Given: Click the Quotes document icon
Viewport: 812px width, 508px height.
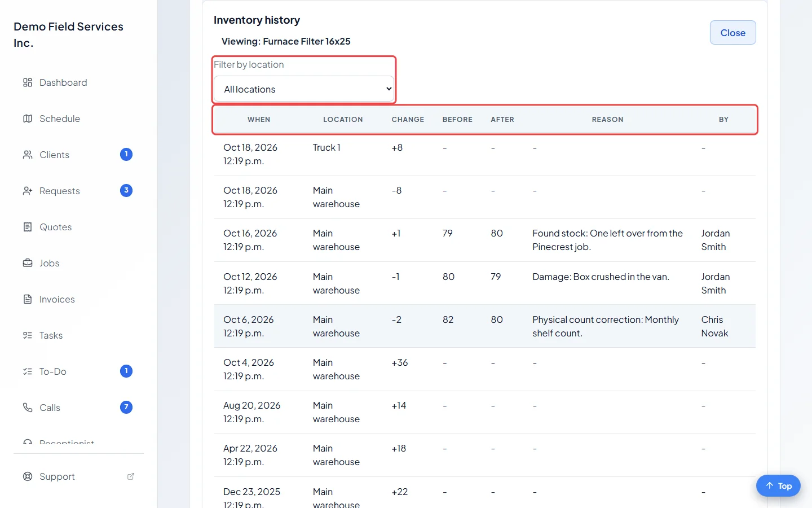Looking at the screenshot, I should [x=28, y=227].
